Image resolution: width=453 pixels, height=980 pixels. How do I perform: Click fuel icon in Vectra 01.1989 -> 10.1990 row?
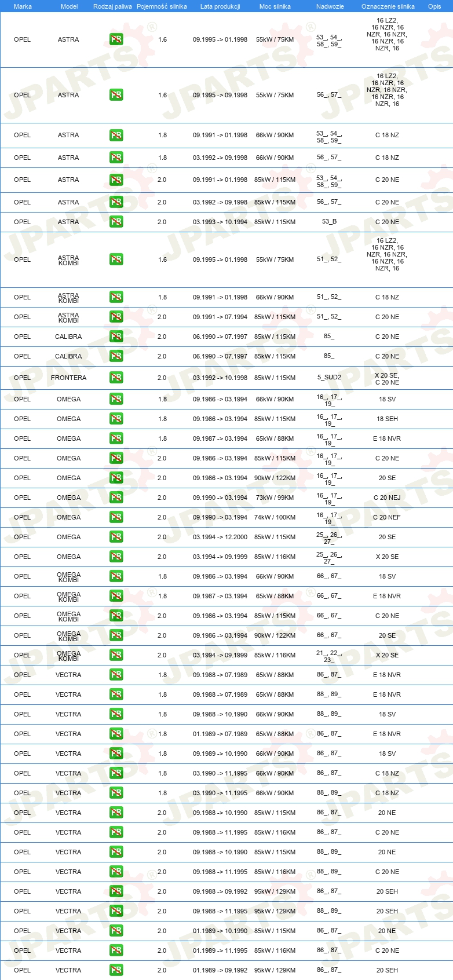116,931
